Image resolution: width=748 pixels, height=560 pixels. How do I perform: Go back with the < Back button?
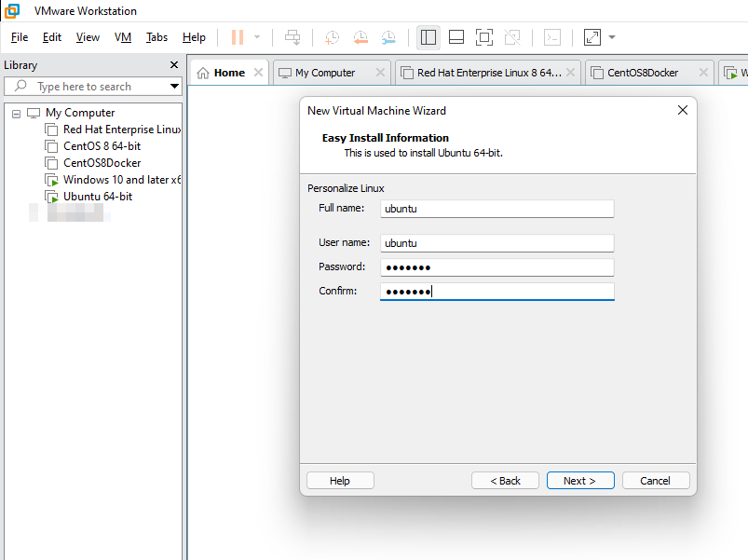[x=505, y=481]
